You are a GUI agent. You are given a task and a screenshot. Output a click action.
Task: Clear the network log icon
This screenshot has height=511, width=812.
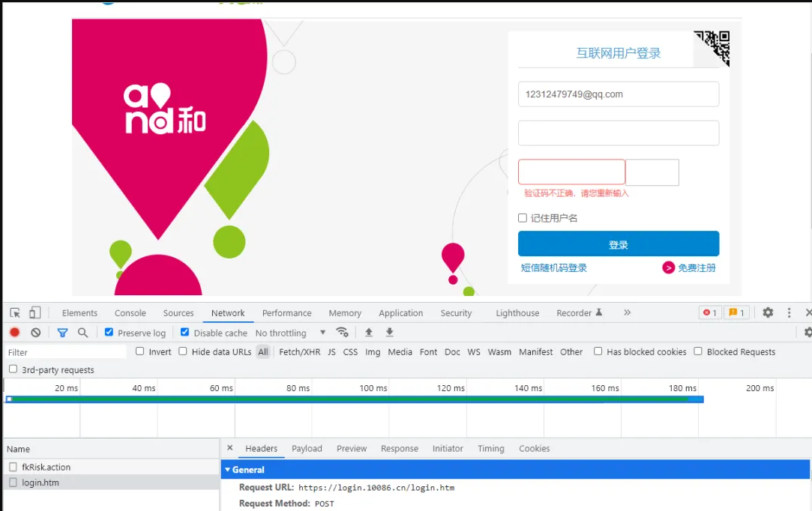[36, 333]
